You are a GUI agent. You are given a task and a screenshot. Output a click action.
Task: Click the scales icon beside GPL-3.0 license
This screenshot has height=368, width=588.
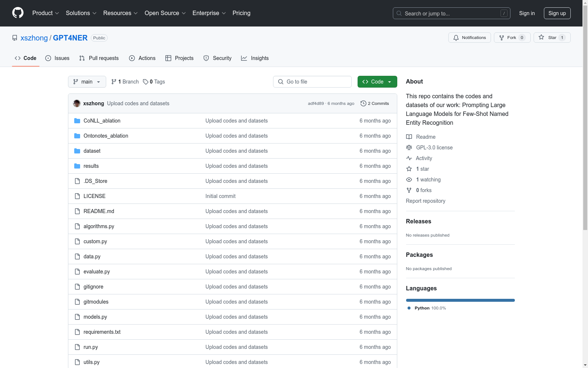click(409, 148)
